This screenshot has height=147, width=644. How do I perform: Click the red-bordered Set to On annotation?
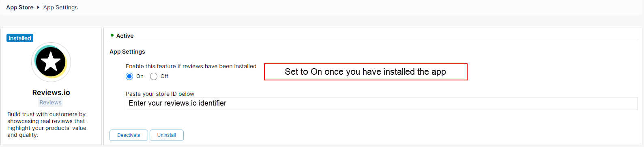tap(366, 72)
